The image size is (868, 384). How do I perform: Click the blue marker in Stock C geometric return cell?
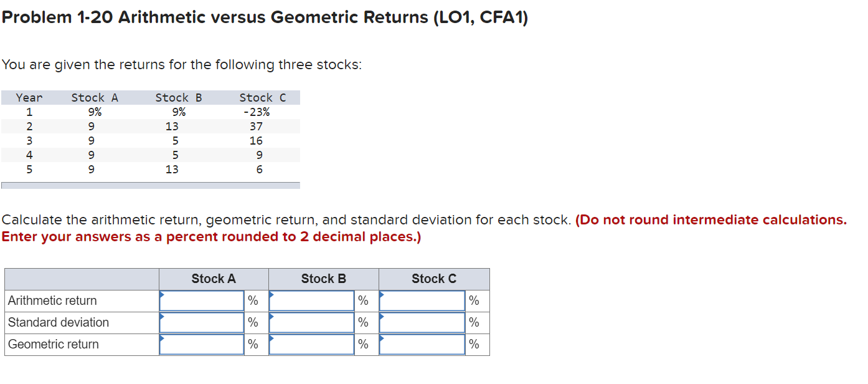[381, 340]
